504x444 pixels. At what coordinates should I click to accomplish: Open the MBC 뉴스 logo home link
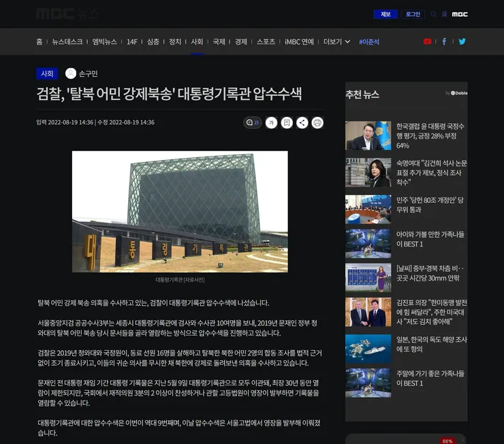click(68, 14)
